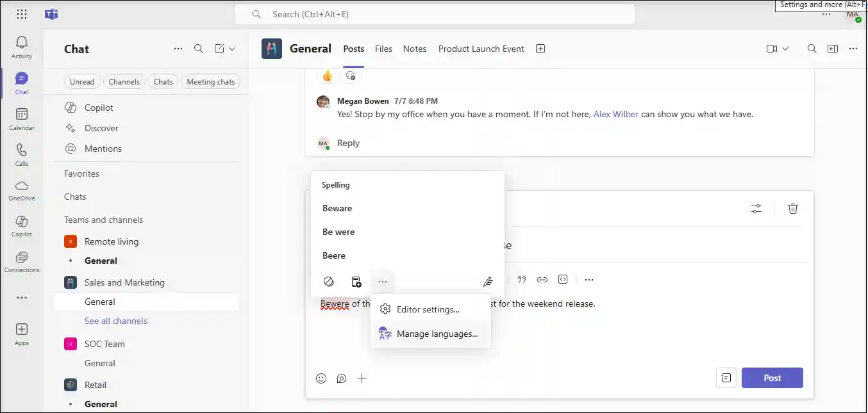Focus the Search box at the top
Viewport: 868px width, 413px height.
[434, 14]
